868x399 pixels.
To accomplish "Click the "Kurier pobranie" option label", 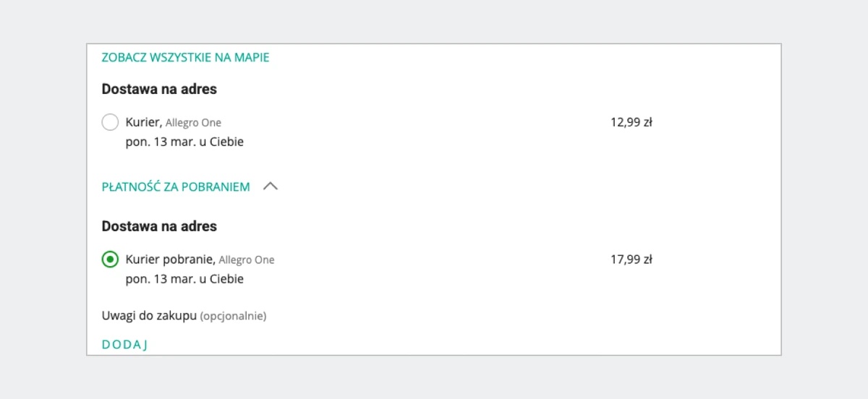I will point(169,259).
